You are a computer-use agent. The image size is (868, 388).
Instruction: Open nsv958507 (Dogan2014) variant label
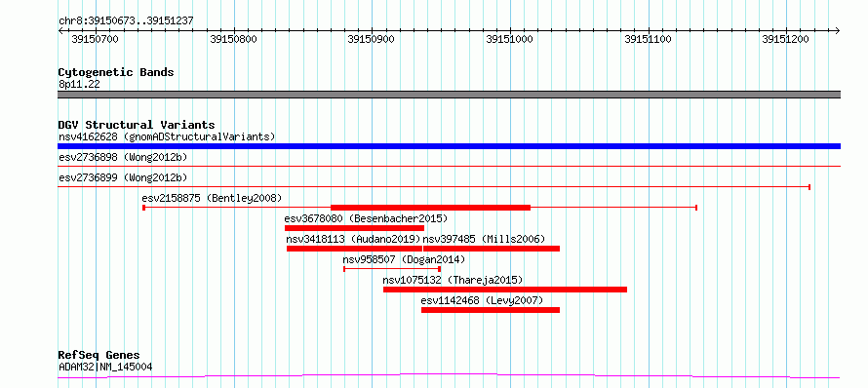click(404, 259)
